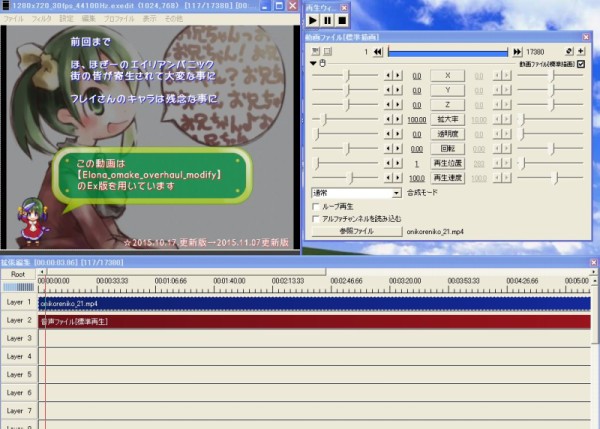This screenshot has height=429, width=600.
Task: Toggle Layer 5 visibility button
Action: coord(18,375)
